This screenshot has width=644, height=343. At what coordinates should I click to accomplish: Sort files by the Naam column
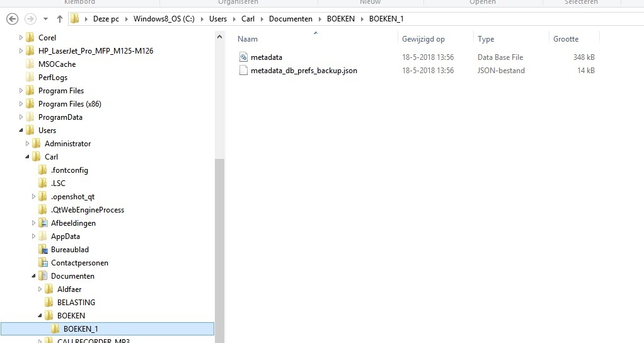pos(248,39)
